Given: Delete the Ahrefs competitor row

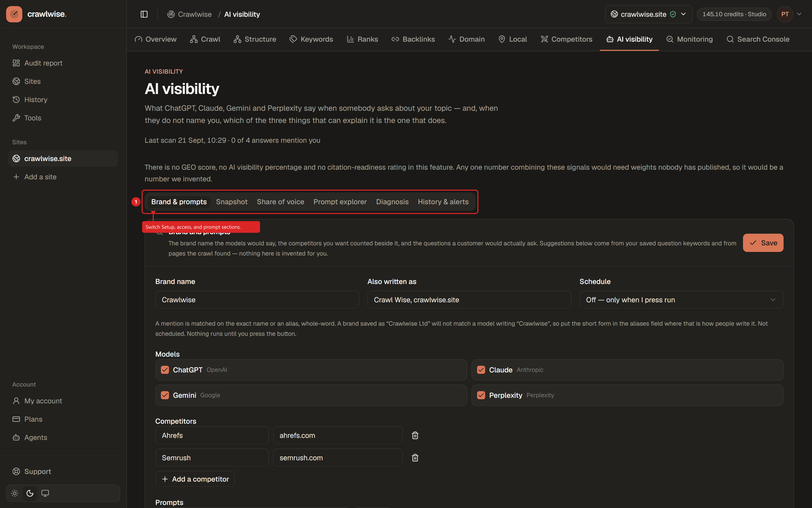Looking at the screenshot, I should coord(415,435).
